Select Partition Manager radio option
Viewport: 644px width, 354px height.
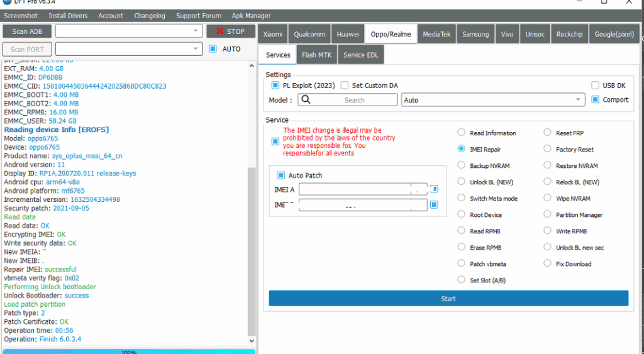click(547, 214)
